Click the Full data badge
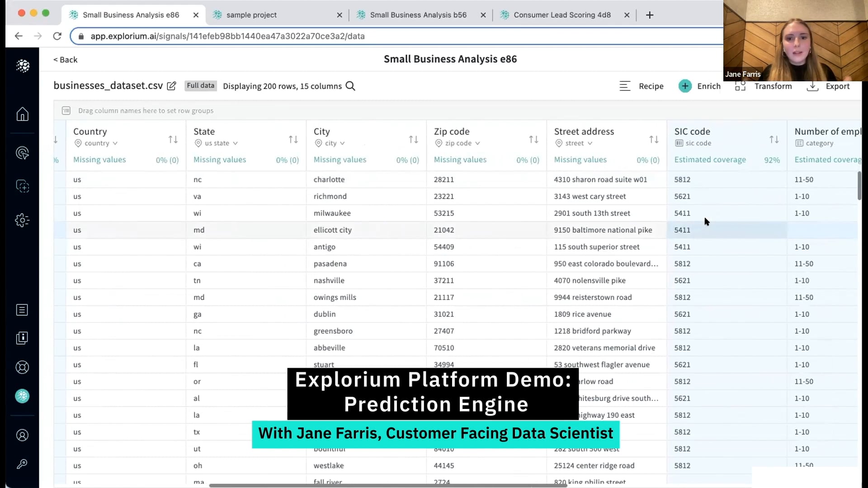 [x=201, y=86]
